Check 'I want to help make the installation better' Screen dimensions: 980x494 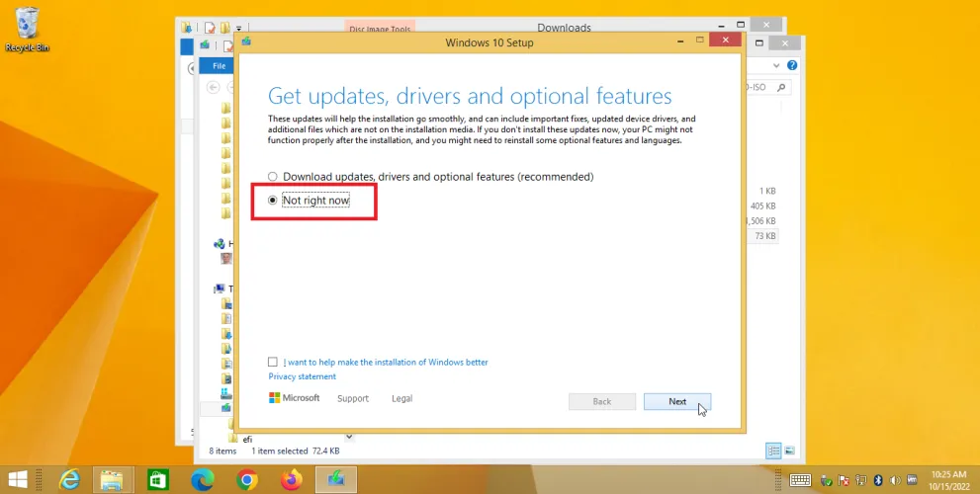[273, 363]
